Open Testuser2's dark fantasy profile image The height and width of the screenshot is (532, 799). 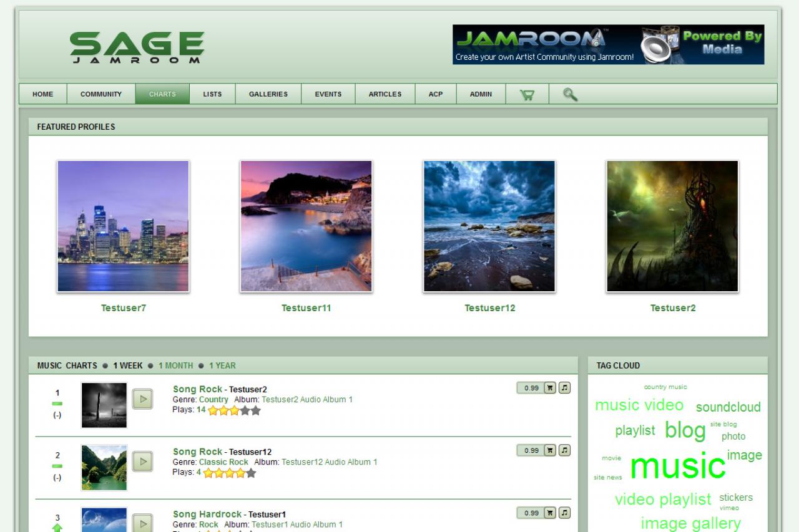672,226
